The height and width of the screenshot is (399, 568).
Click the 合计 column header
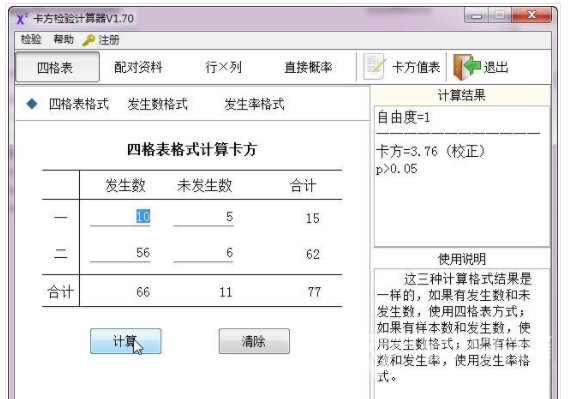pyautogui.click(x=303, y=186)
